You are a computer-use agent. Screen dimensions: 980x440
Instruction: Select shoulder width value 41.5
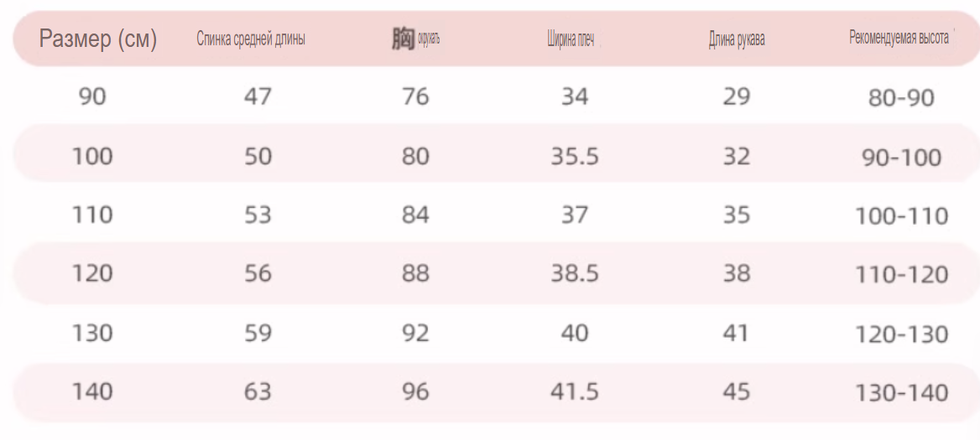click(x=575, y=392)
